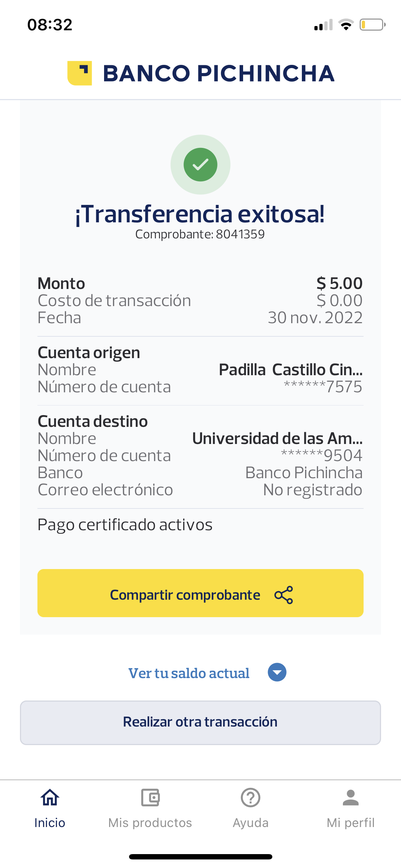This screenshot has height=868, width=401.
Task: Tap the battery status icon
Action: (372, 25)
